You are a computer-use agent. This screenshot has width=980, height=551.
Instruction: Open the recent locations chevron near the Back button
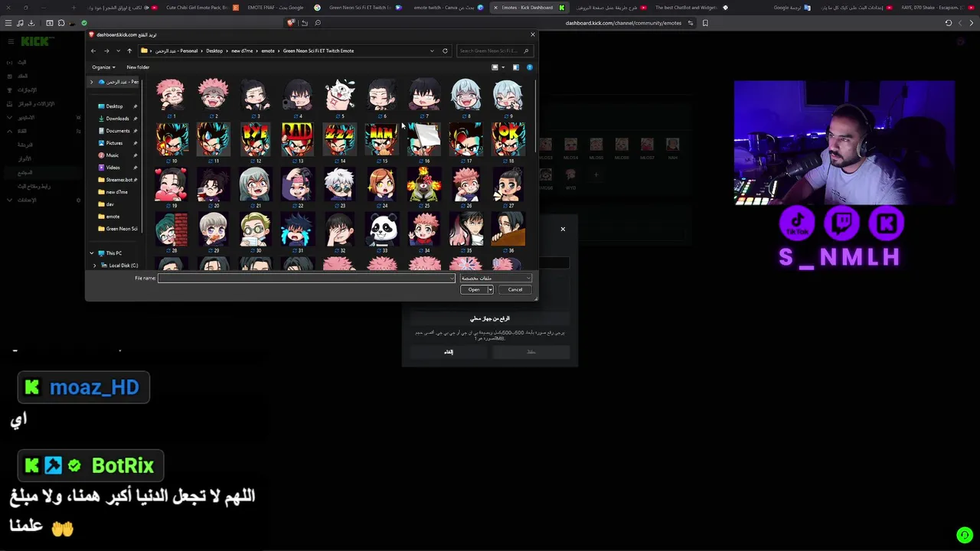(118, 51)
